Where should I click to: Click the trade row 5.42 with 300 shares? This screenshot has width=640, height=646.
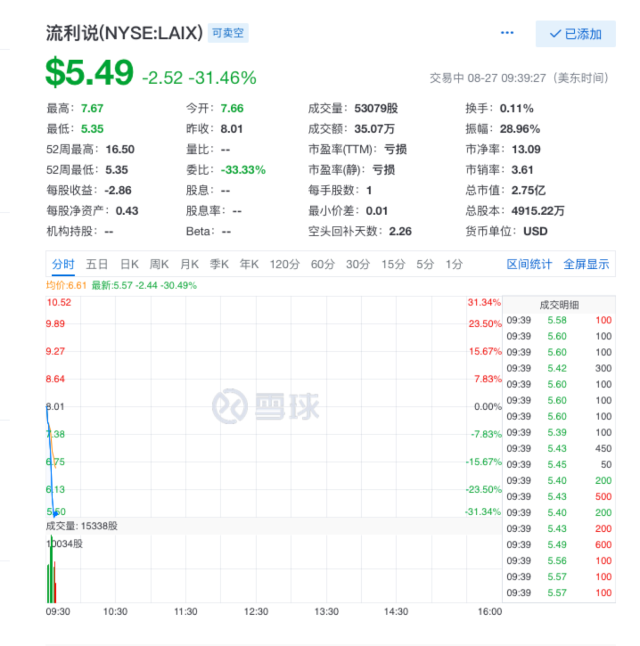pyautogui.click(x=559, y=368)
